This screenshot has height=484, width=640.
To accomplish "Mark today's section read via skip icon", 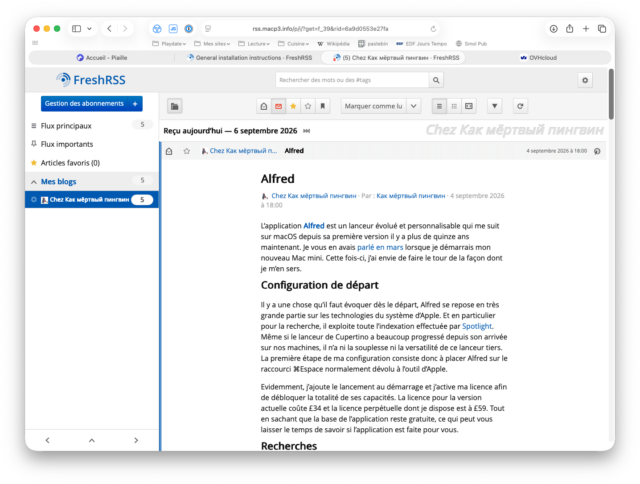I will click(x=307, y=131).
